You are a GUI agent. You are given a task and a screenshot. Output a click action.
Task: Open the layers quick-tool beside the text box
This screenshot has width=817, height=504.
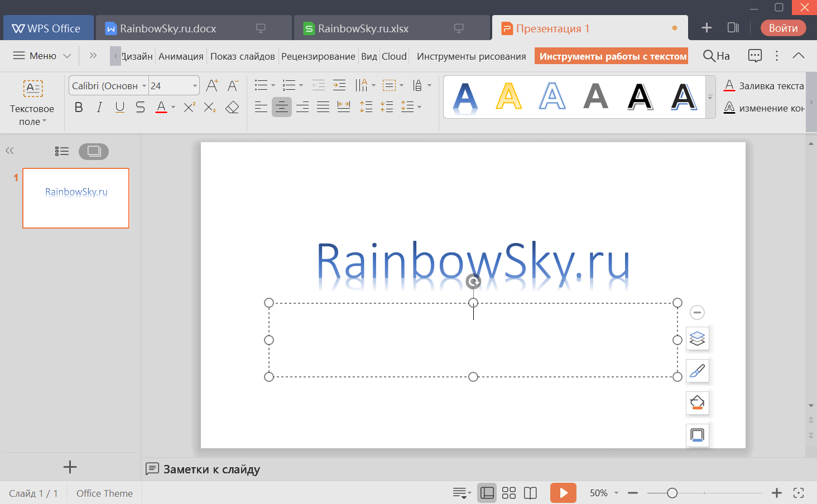697,338
